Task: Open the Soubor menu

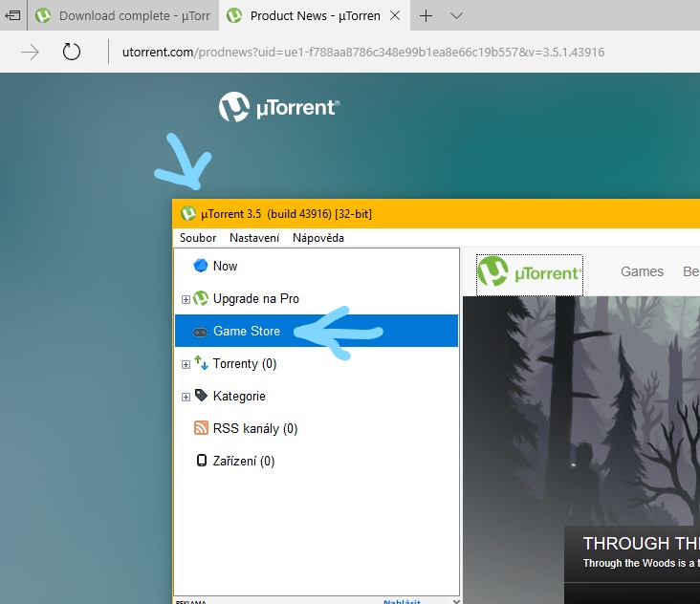Action: pos(198,238)
